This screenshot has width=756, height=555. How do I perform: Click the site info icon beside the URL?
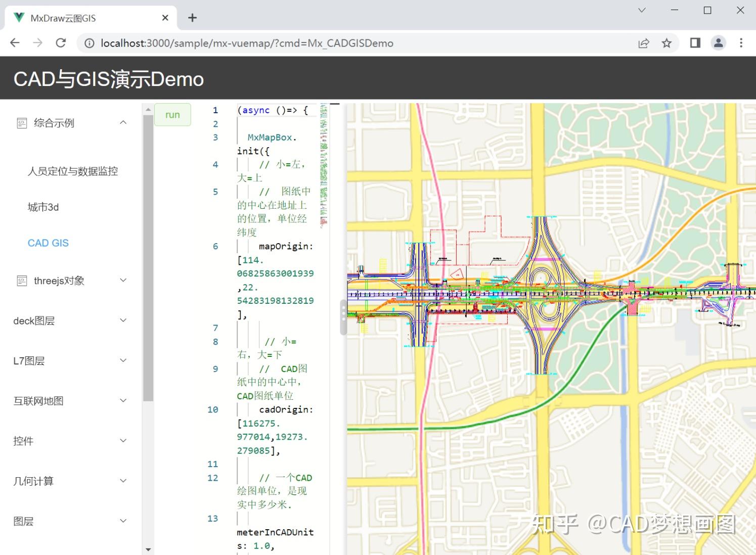click(88, 43)
